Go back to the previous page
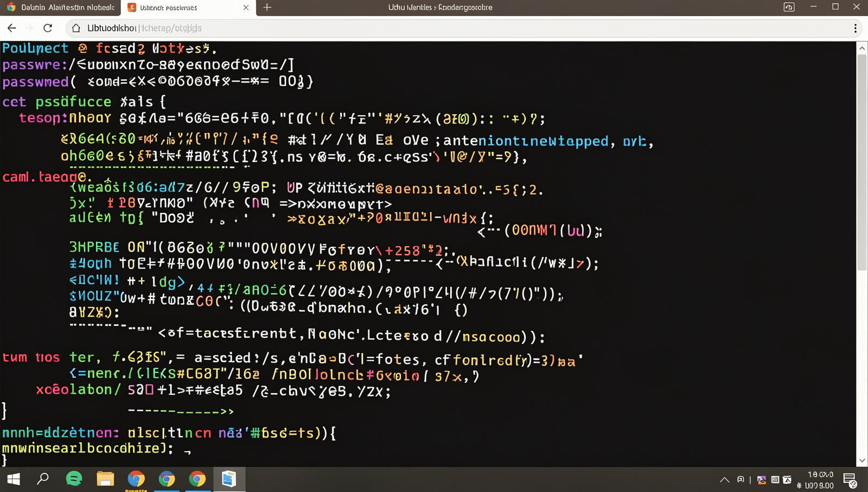The width and height of the screenshot is (868, 492). [x=11, y=28]
